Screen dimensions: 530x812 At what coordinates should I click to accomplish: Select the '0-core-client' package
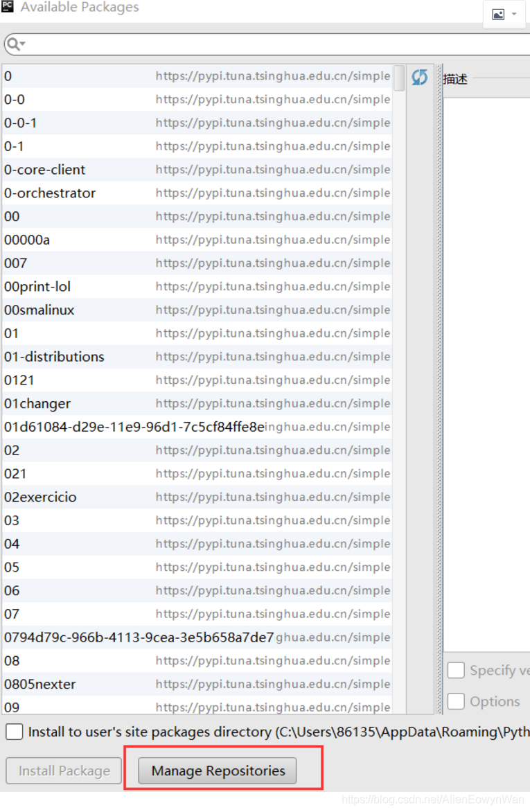click(197, 169)
